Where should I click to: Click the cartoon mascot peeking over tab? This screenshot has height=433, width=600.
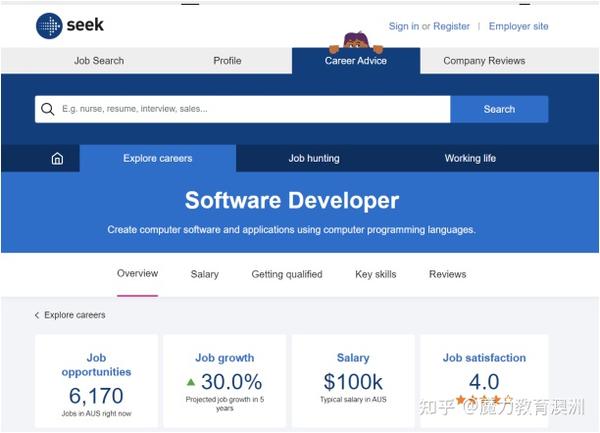tap(355, 42)
